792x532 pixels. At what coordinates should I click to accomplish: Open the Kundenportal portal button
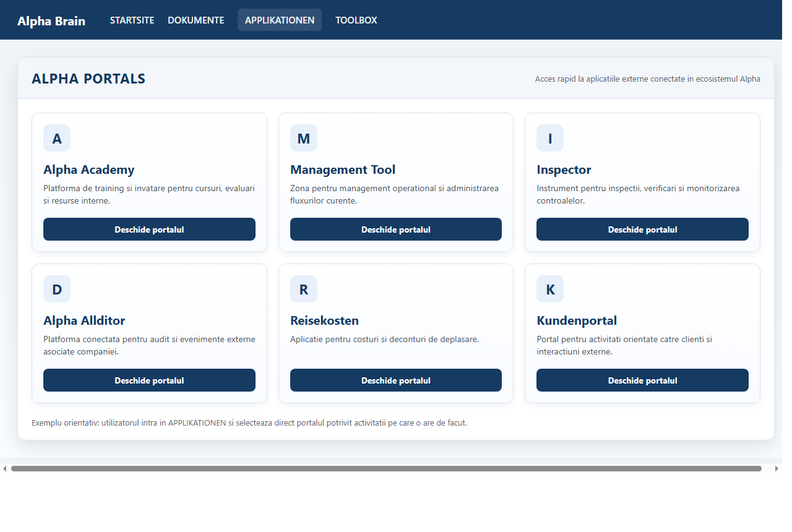(x=642, y=380)
